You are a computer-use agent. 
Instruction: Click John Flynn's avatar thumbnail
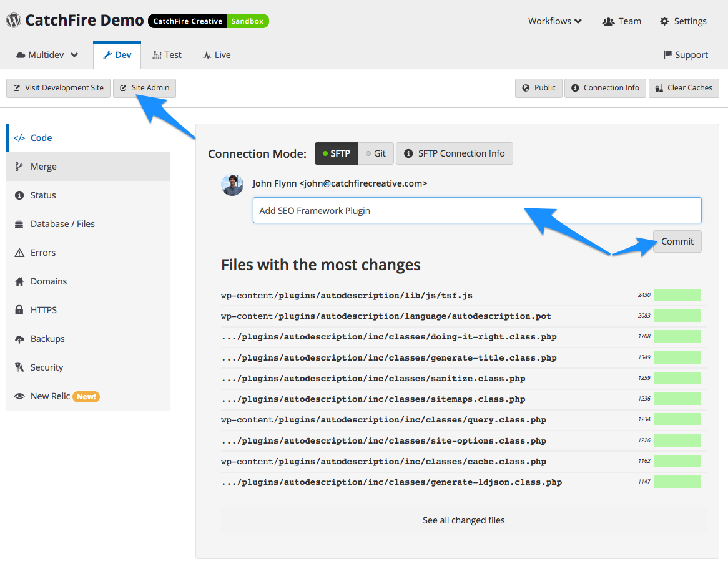(232, 185)
